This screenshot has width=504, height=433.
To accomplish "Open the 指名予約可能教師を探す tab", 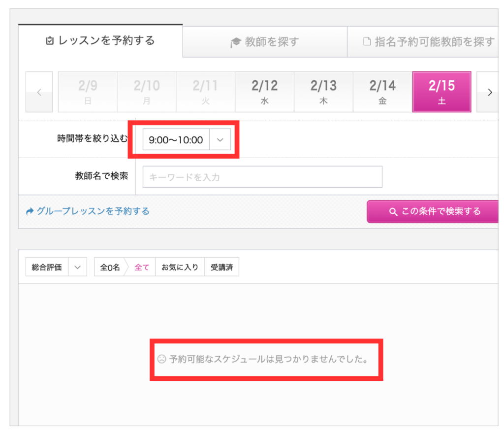I will point(423,42).
